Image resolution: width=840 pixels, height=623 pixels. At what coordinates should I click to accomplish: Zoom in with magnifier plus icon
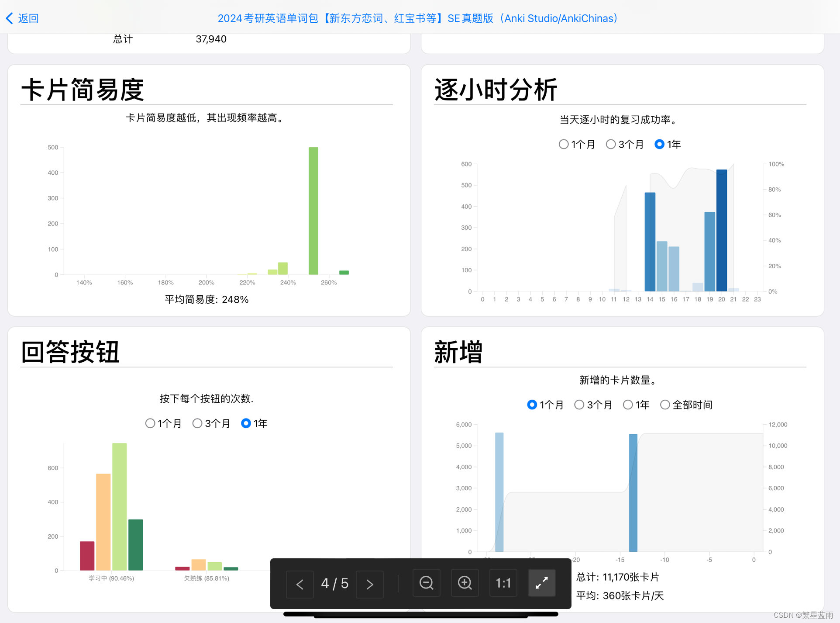(465, 583)
